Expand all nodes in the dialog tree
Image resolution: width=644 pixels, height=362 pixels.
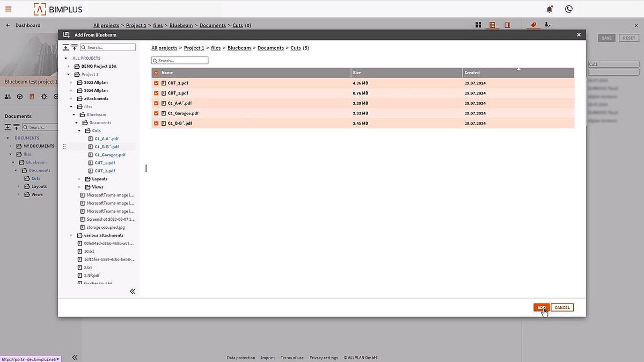(x=66, y=48)
